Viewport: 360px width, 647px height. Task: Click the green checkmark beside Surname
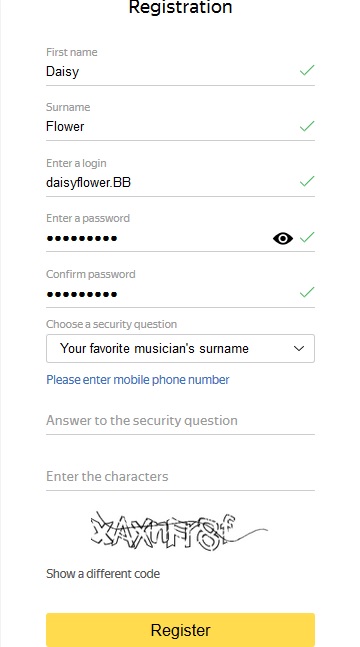pos(307,125)
